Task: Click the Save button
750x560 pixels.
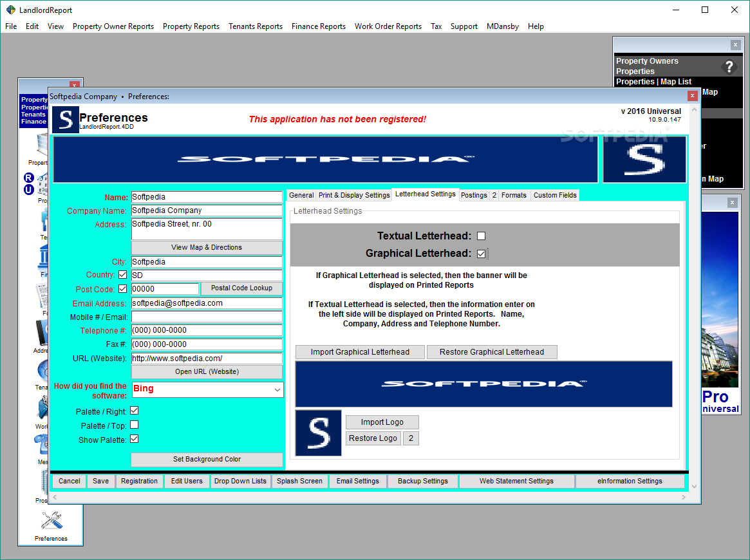Action: coord(100,481)
